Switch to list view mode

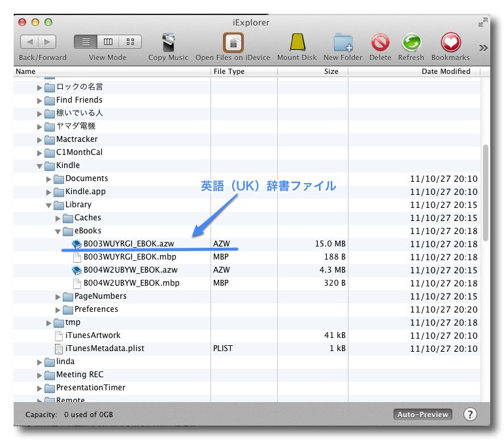[x=86, y=42]
